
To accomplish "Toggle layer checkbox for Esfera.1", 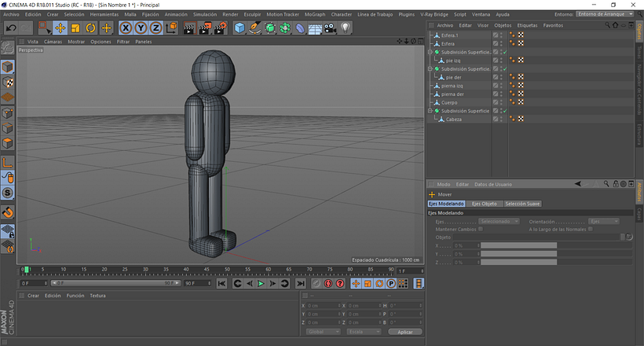I will [x=496, y=35].
